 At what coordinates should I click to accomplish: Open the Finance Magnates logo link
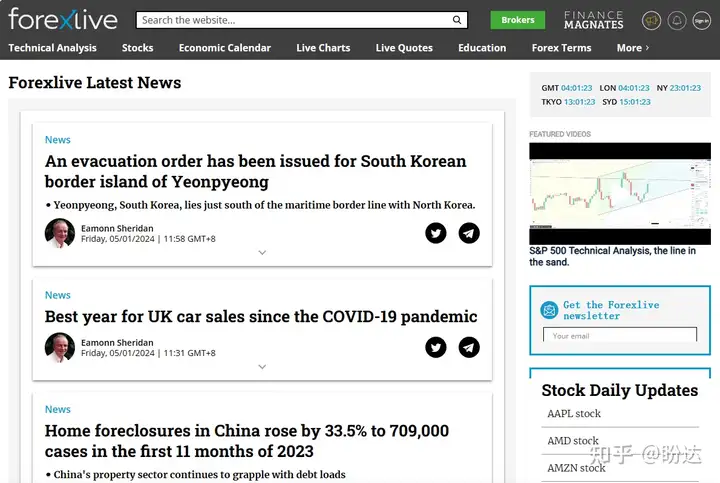click(x=593, y=20)
